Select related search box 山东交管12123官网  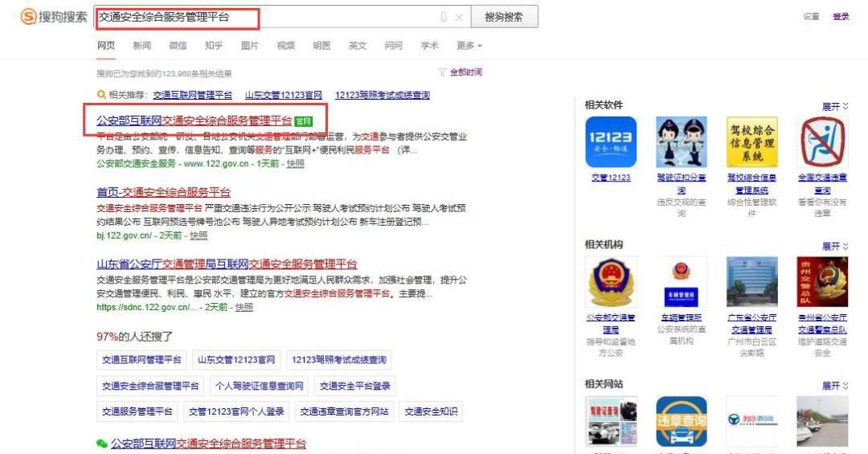(236, 360)
